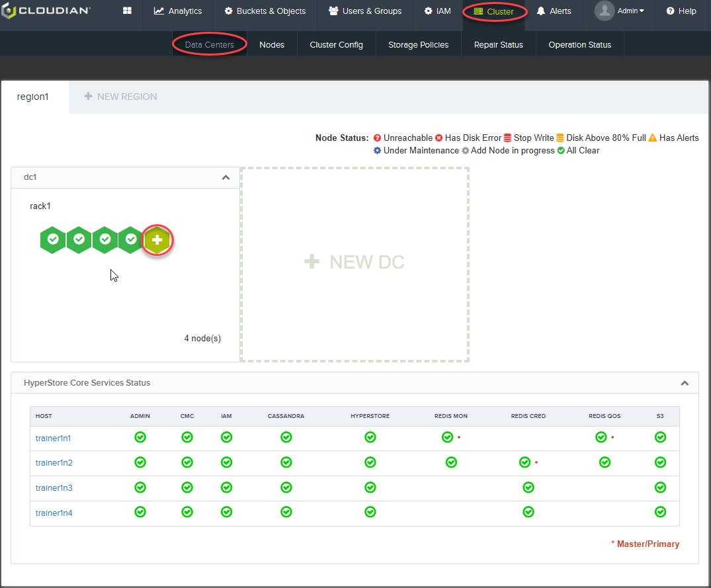This screenshot has width=711, height=588.
Task: View the Repair Status tab
Action: (x=498, y=44)
